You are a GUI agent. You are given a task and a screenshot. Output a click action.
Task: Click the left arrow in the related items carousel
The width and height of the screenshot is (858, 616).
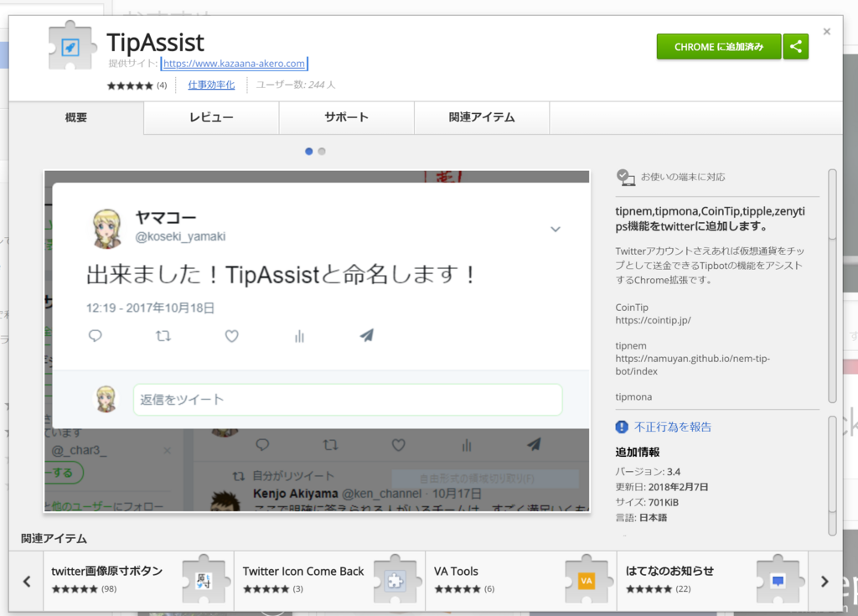(x=26, y=580)
